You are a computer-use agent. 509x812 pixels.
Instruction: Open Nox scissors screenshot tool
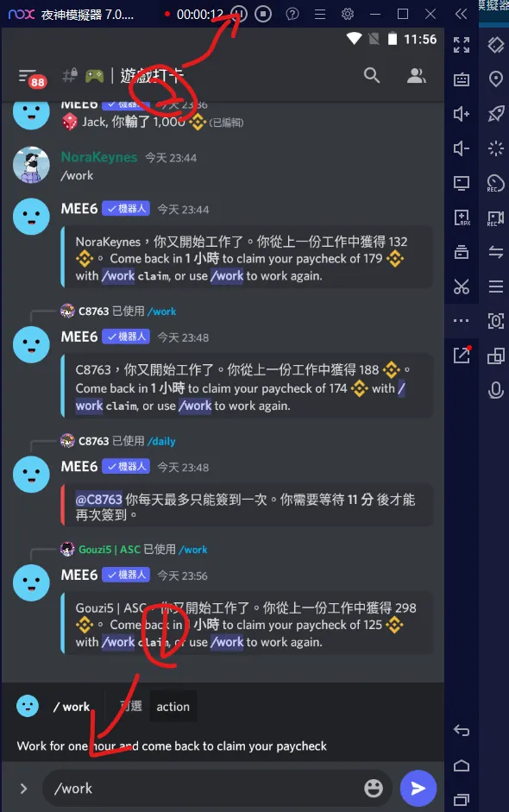click(x=461, y=286)
